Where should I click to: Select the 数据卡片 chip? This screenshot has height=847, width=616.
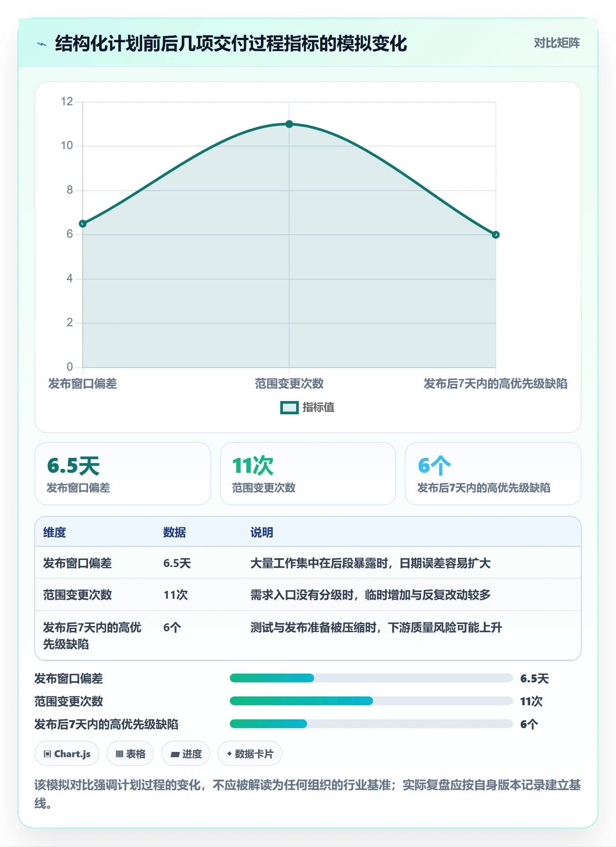coord(250,754)
